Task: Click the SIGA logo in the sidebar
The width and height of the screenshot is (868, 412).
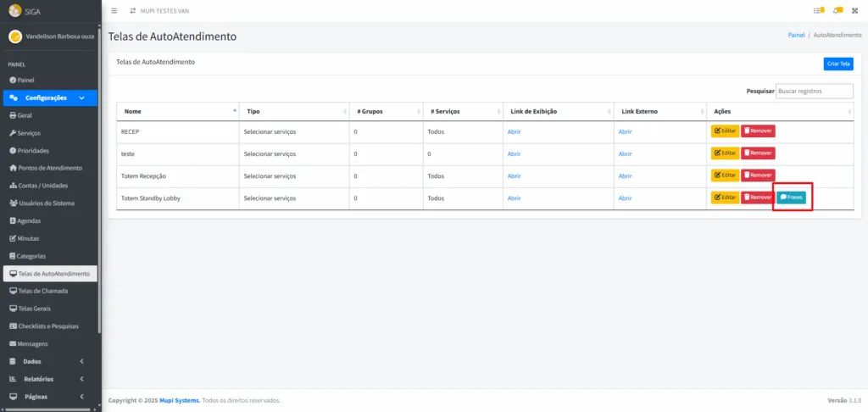Action: (x=15, y=10)
